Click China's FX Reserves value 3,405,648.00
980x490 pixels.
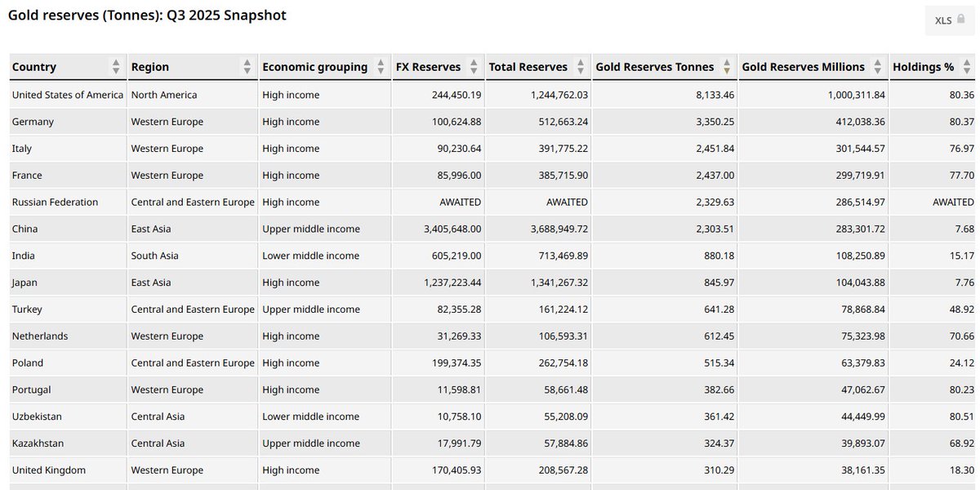tap(441, 229)
